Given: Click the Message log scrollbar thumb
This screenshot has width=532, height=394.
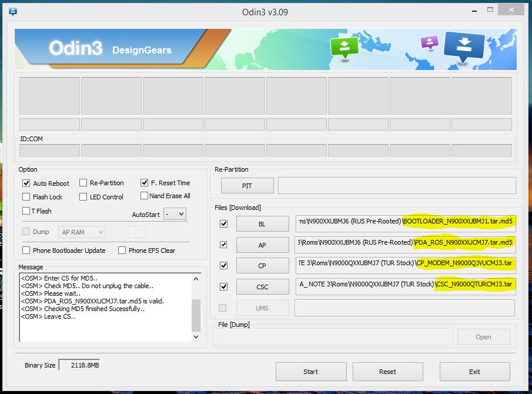Looking at the screenshot, I should [196, 315].
